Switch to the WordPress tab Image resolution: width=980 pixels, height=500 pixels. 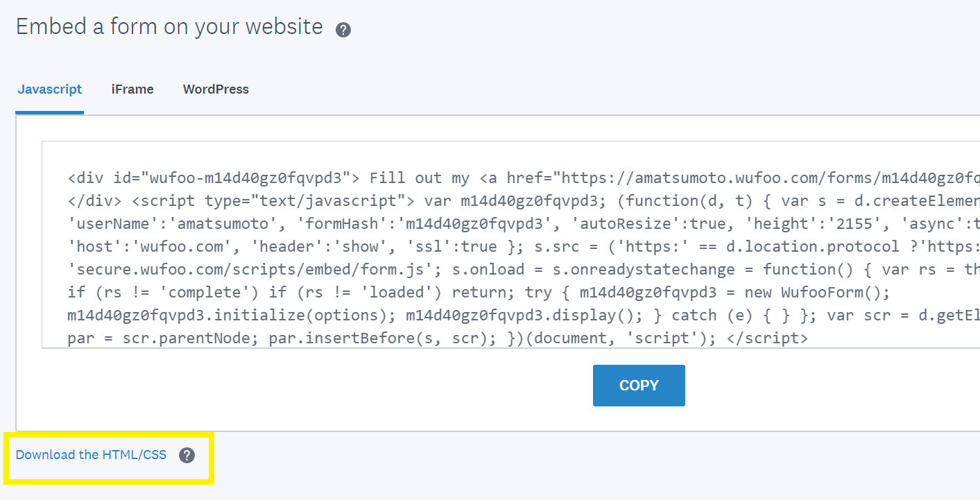(x=216, y=89)
